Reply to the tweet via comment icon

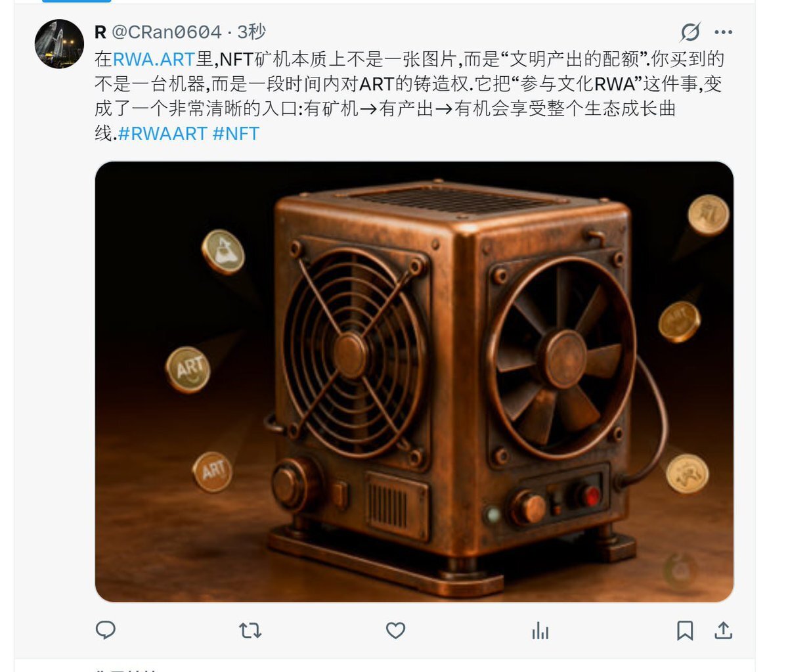pyautogui.click(x=106, y=630)
